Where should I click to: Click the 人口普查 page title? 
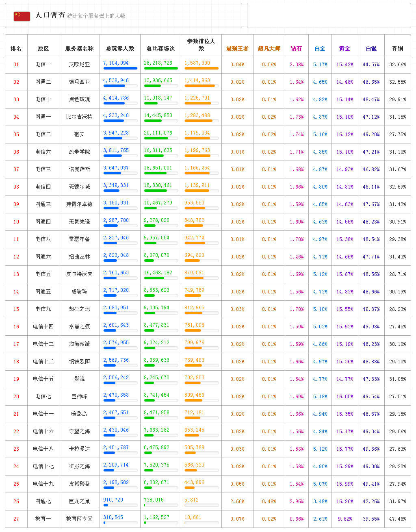pos(50,15)
